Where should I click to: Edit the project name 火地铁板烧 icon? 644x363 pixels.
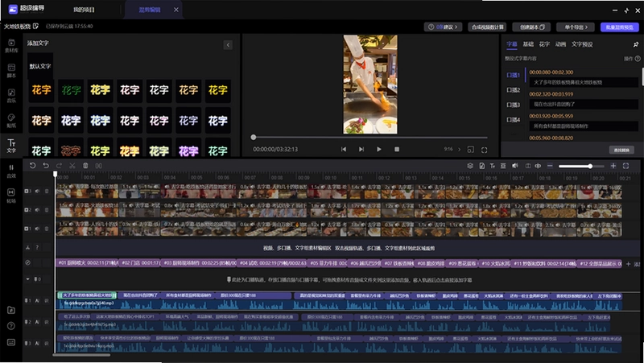(35, 27)
